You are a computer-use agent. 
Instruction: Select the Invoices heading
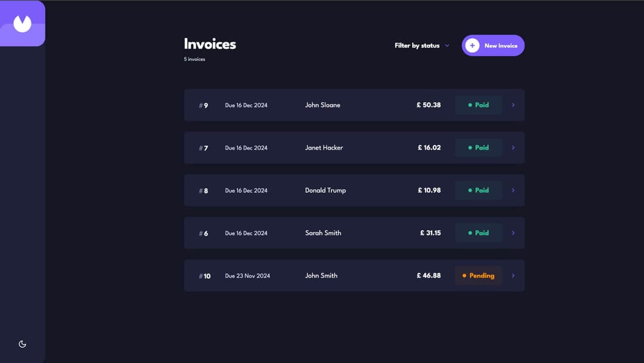(x=209, y=44)
